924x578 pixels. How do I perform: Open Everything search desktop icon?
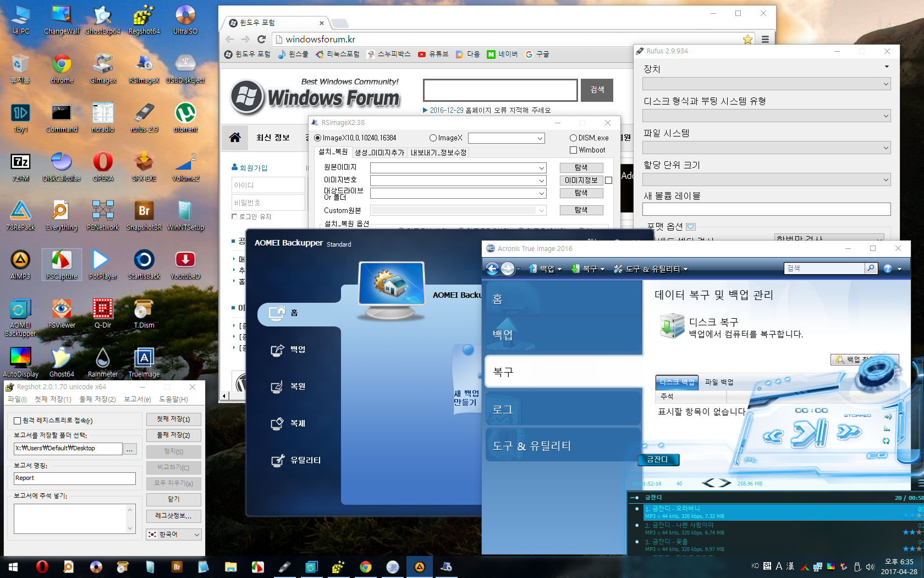coord(62,216)
